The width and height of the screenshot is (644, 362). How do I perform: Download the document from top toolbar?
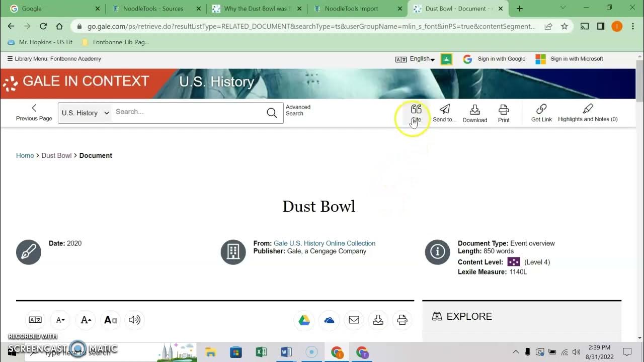(474, 113)
